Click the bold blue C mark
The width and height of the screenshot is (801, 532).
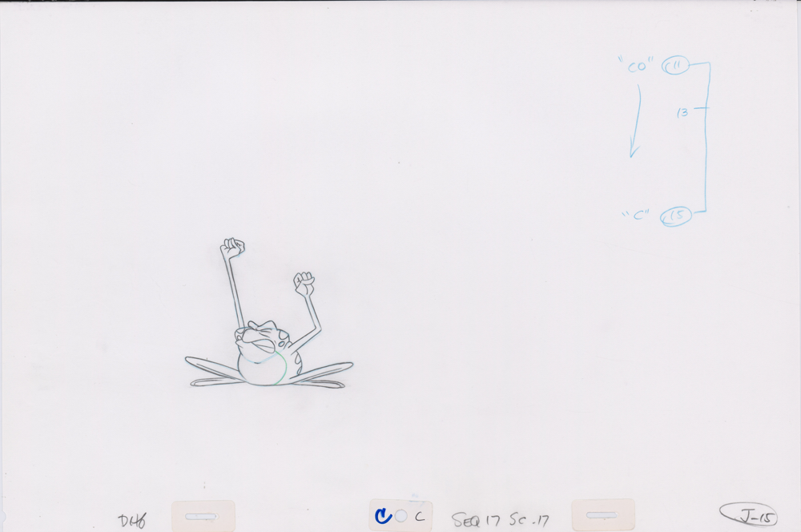pyautogui.click(x=384, y=516)
